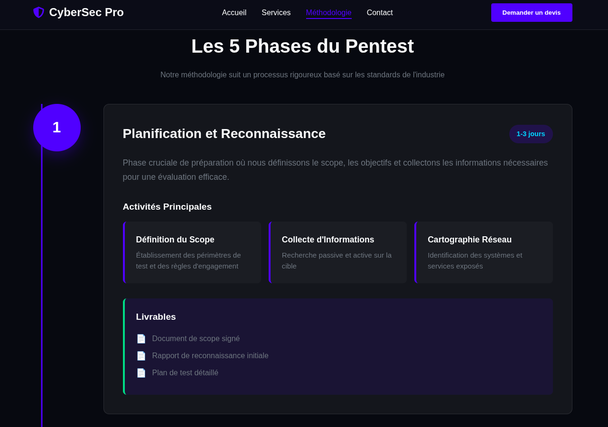This screenshot has width=608, height=427.
Task: Open the Accueil navigation item
Action: click(x=234, y=13)
